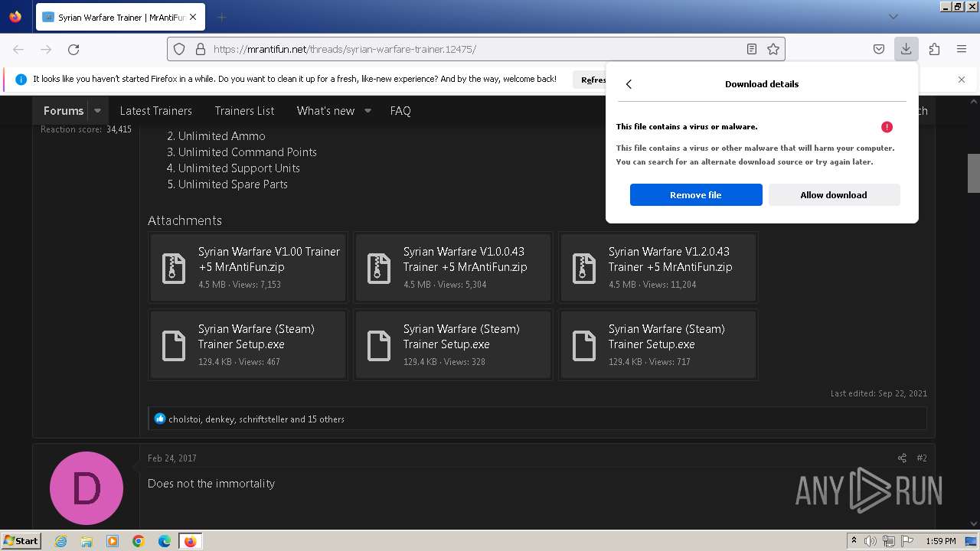Open the Extensions puzzle icon
The image size is (980, 551).
(x=934, y=49)
